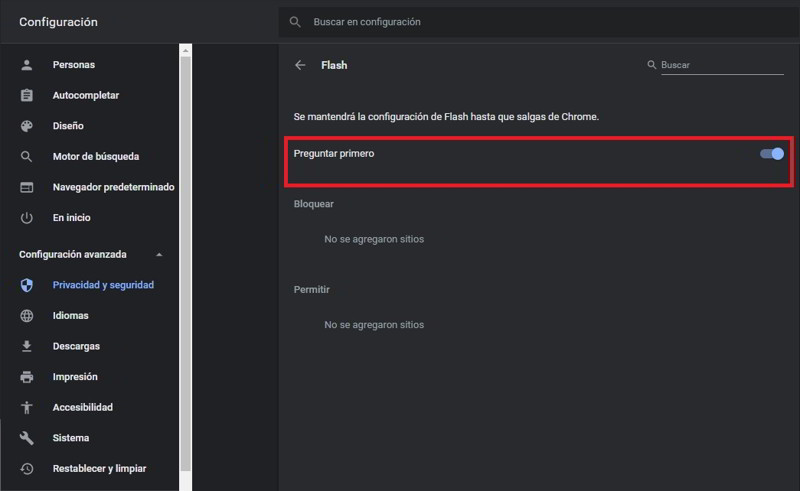The image size is (800, 491).
Task: Collapse the Configuración avanzada section arrow
Action: click(x=159, y=255)
